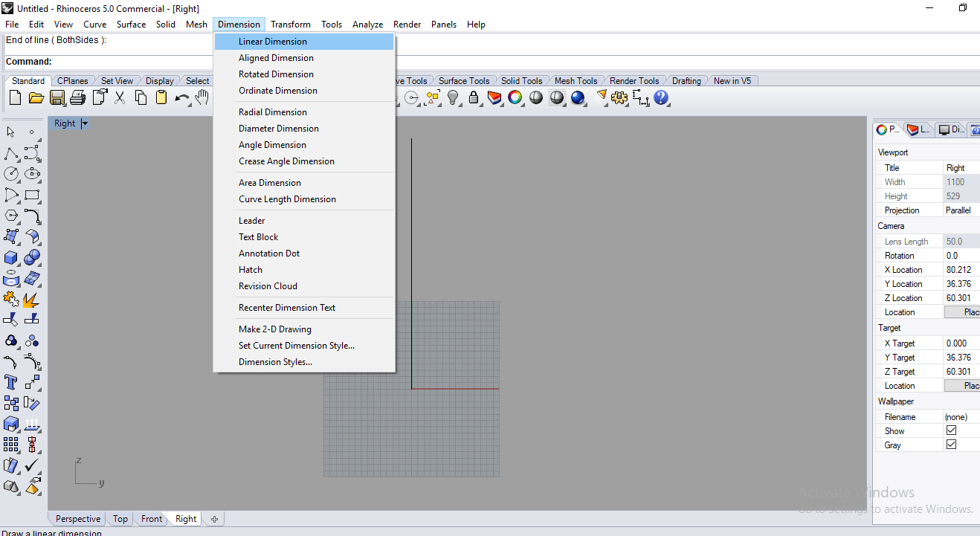Select the Text object T tool
980x536 pixels.
click(11, 382)
